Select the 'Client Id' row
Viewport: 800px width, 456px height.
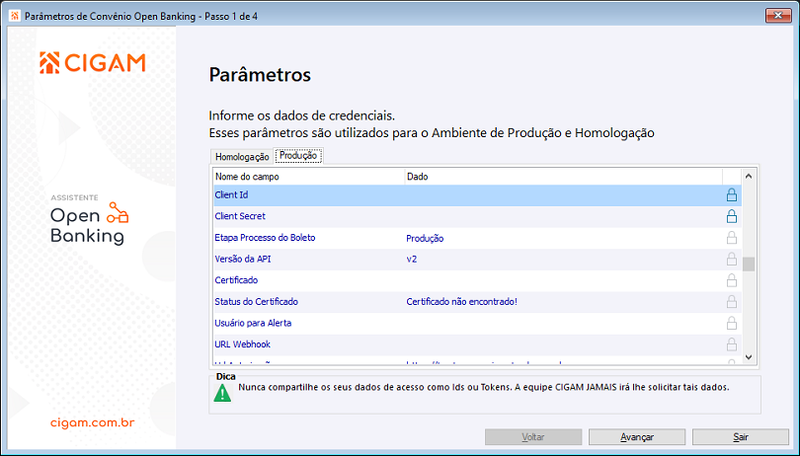coord(477,195)
